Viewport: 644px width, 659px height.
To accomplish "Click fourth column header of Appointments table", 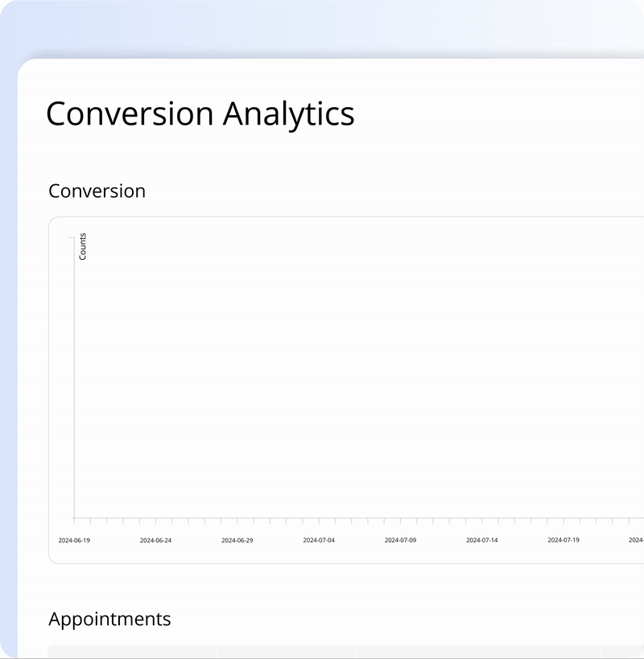I will point(622,652).
